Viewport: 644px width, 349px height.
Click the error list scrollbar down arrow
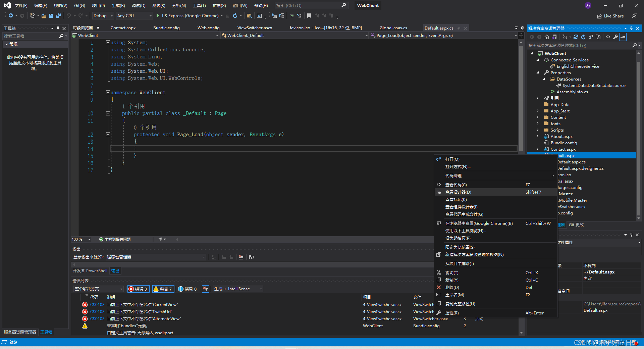coord(521,333)
